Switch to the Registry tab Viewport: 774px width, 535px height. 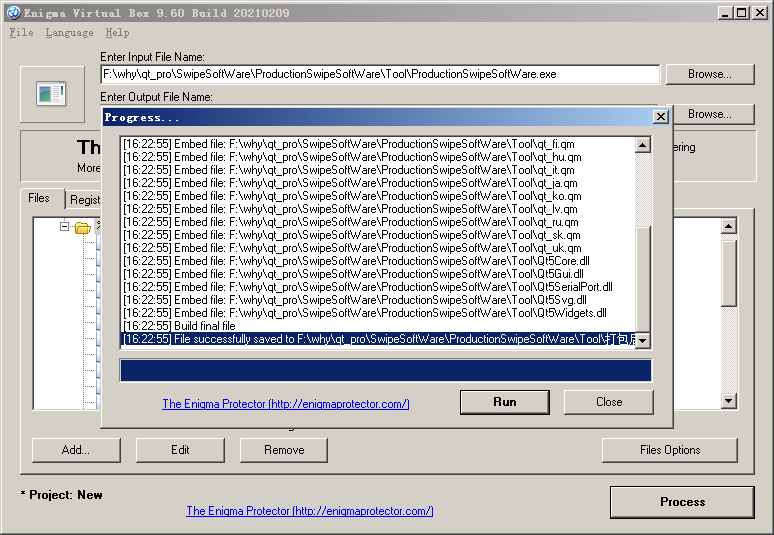click(84, 200)
